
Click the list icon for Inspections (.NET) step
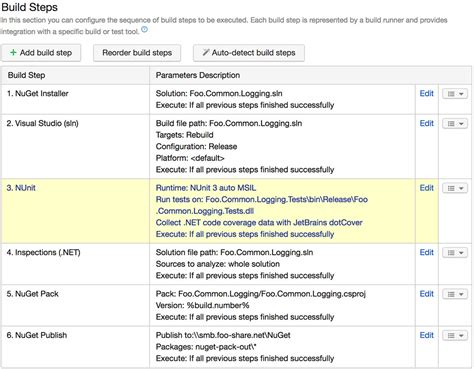pos(451,253)
